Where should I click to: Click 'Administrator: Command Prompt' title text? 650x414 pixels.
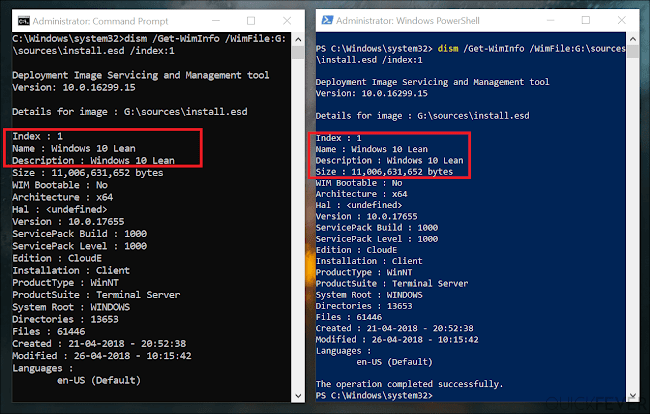pyautogui.click(x=101, y=21)
